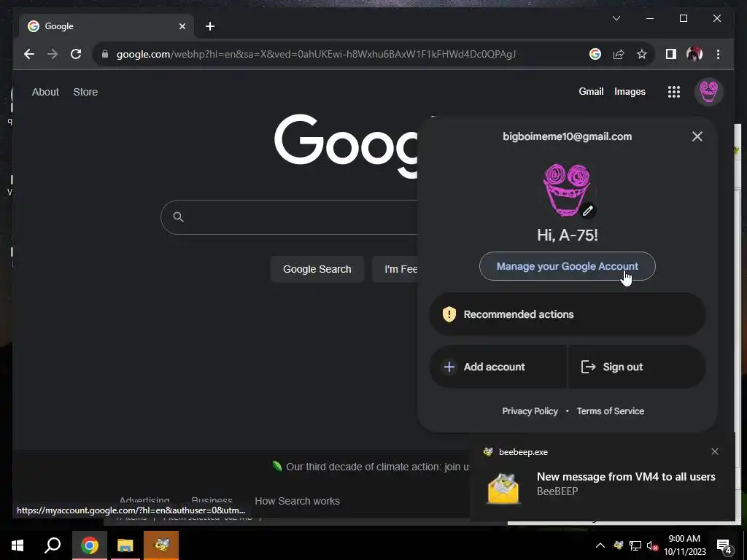This screenshot has width=747, height=560.
Task: Open the Windows Start menu
Action: click(x=18, y=545)
